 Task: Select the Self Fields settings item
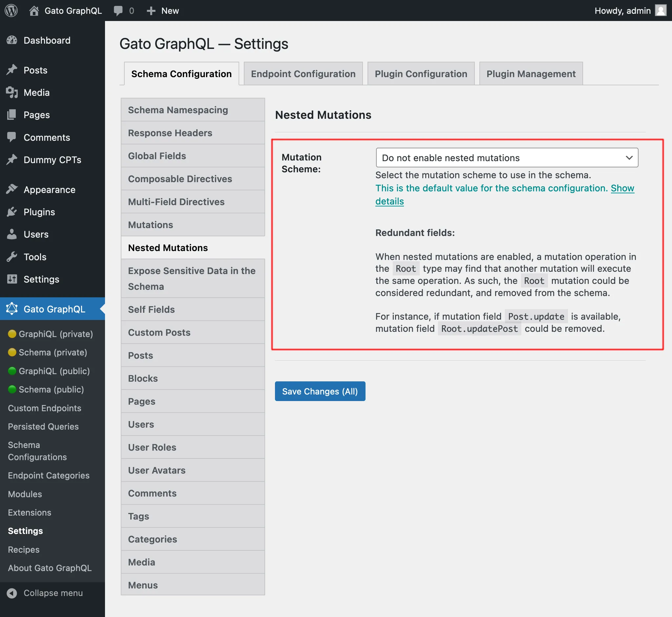[x=193, y=309]
